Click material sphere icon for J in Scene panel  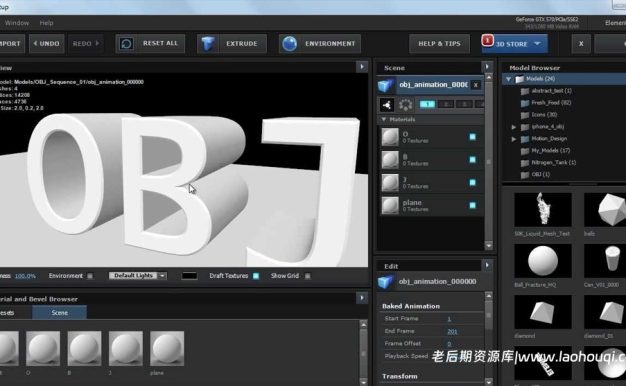pyautogui.click(x=390, y=182)
